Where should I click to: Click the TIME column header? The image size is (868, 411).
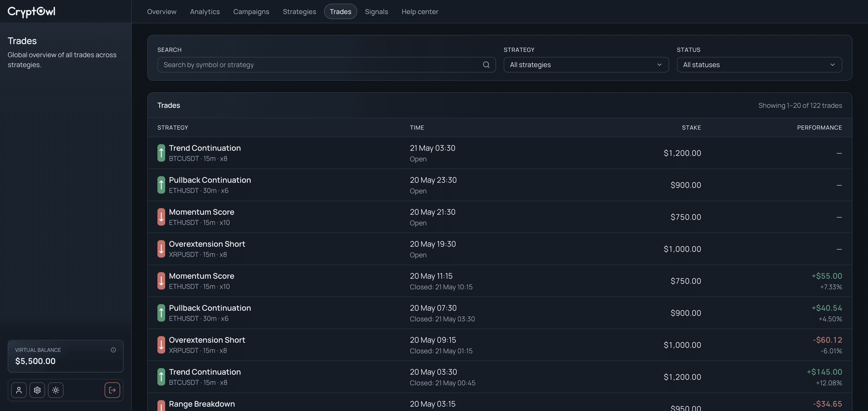tap(417, 128)
